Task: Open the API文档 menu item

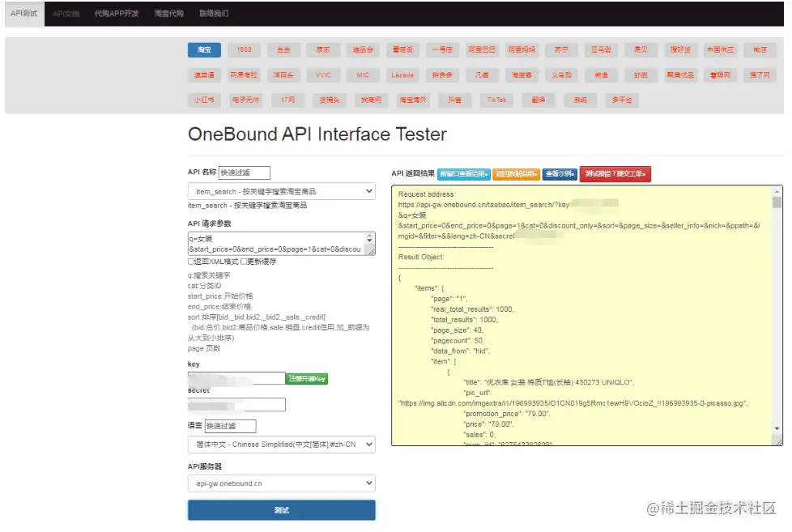Action: (x=66, y=14)
